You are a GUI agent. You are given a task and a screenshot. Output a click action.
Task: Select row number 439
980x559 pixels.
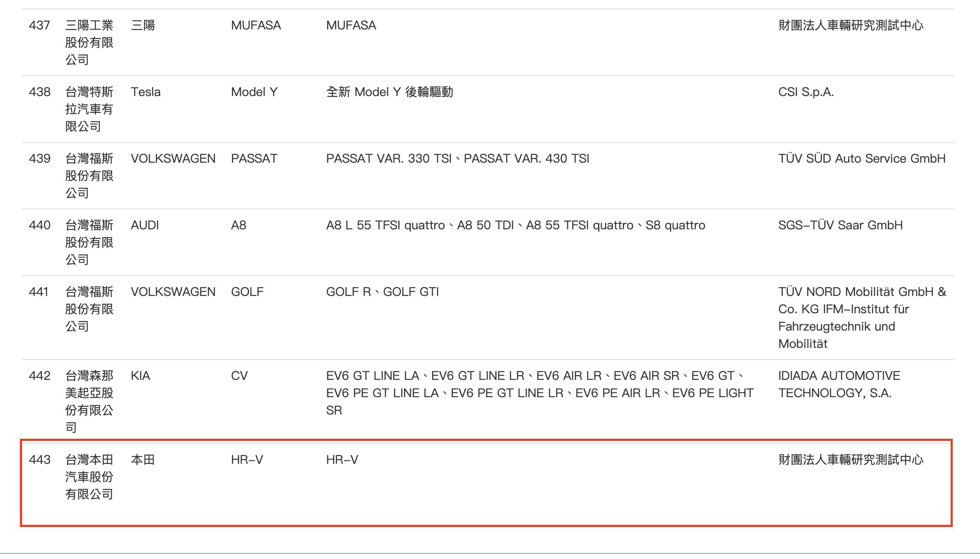[x=39, y=158]
